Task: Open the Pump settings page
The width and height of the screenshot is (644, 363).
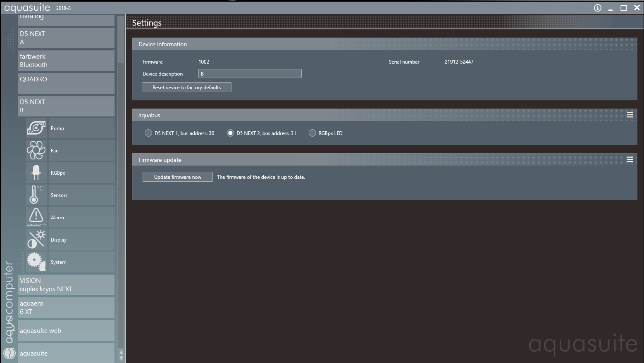Action: click(x=81, y=128)
